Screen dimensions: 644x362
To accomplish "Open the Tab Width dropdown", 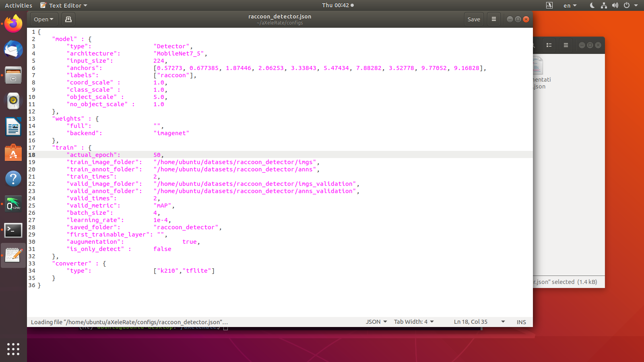I will pos(413,322).
